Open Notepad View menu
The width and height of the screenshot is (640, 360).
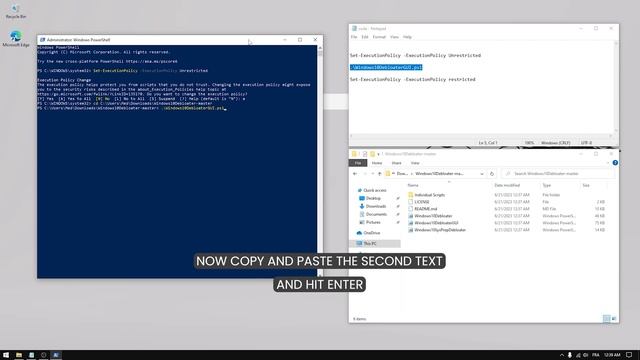coord(394,37)
